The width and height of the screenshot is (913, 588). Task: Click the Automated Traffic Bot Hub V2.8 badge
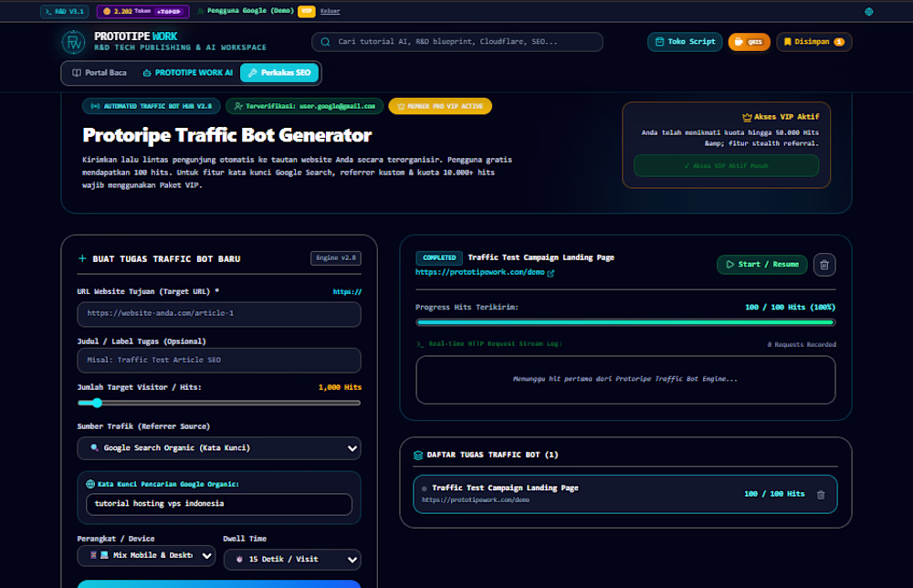pos(152,106)
